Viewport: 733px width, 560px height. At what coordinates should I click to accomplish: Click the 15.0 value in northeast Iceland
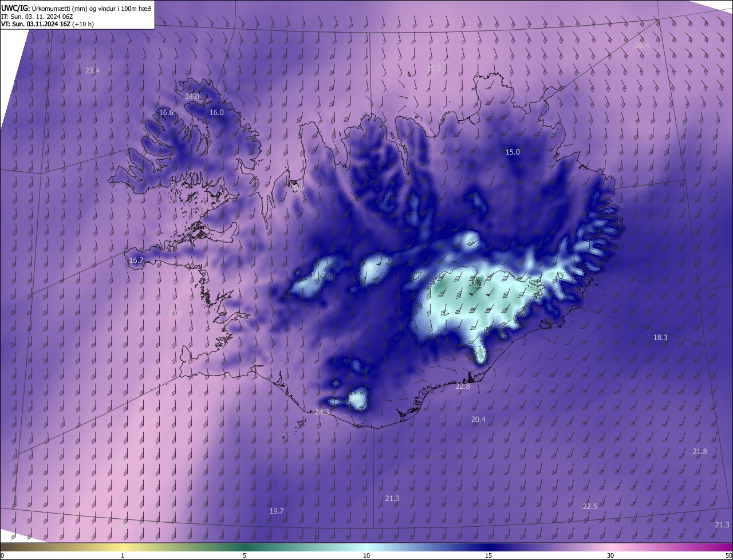pos(513,152)
